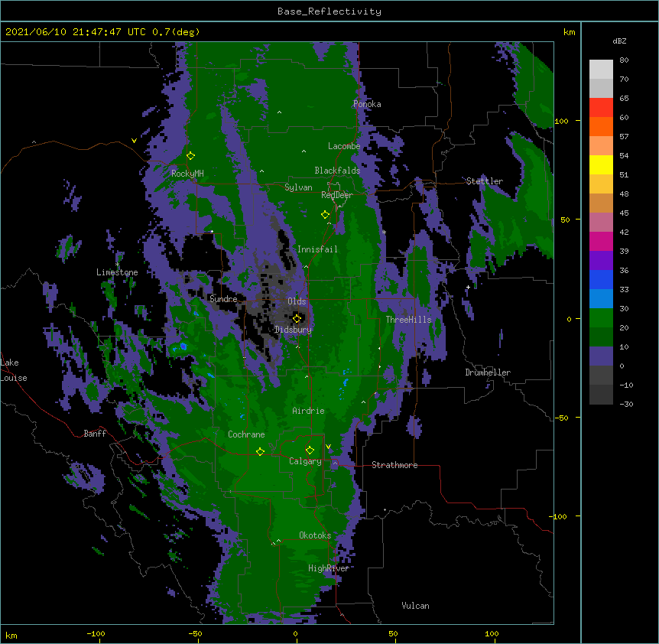Click the yellow v marker northwest of RockyMH
This screenshot has width=659, height=644.
point(134,141)
